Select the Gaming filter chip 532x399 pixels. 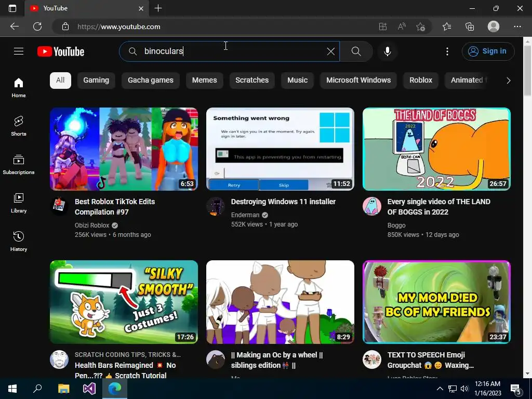point(96,81)
